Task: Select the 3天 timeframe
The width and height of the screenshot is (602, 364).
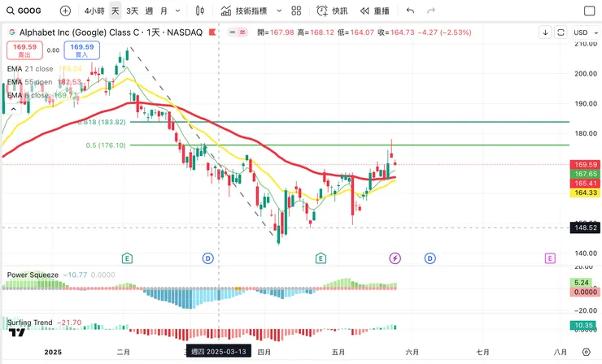Action: coord(132,11)
